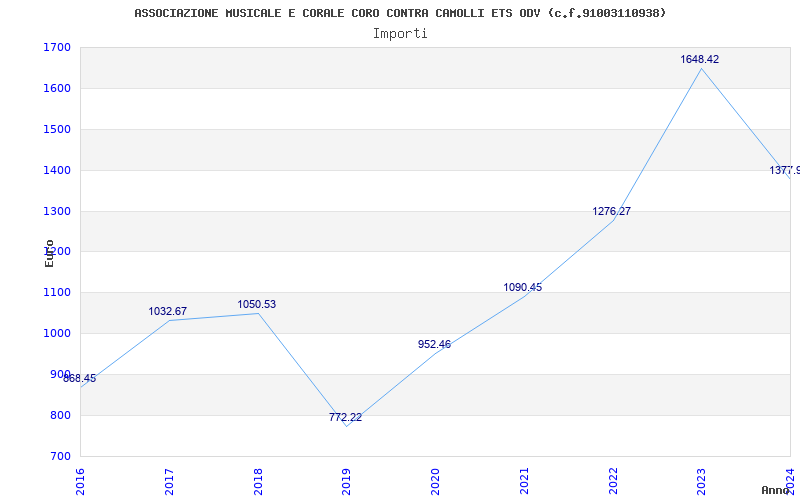Click the 800 y-axis tick label
This screenshot has width=800, height=500.
click(60, 415)
